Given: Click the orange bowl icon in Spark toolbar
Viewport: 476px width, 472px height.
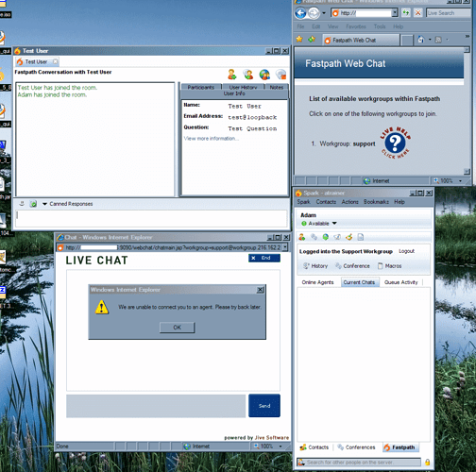Looking at the screenshot, I should point(348,237).
